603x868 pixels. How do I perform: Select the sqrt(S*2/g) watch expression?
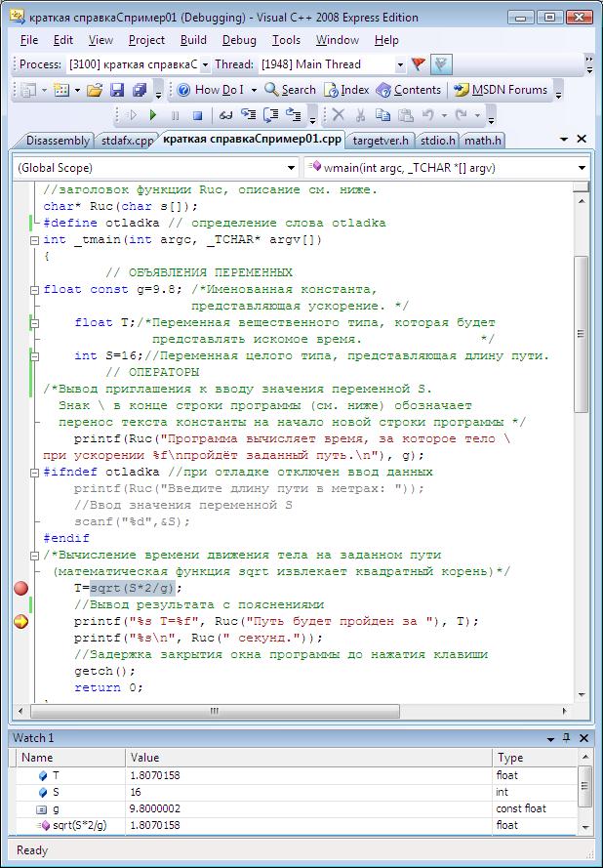(80, 825)
